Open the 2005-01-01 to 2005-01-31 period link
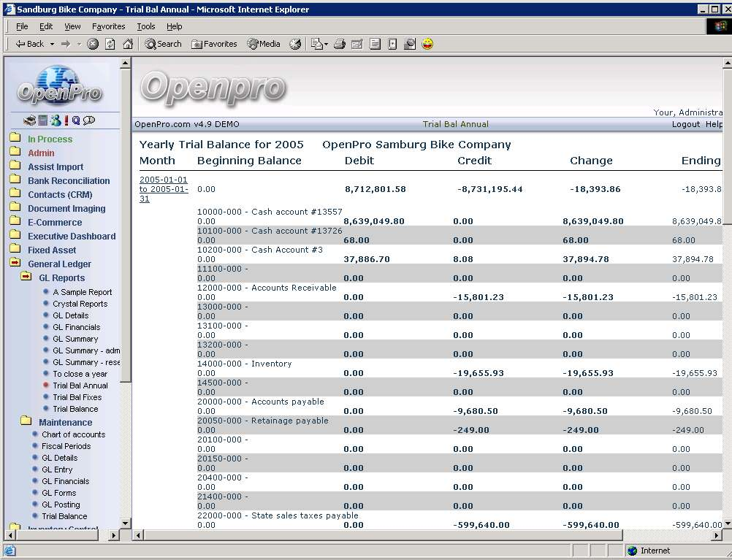The width and height of the screenshot is (732, 560). click(164, 189)
